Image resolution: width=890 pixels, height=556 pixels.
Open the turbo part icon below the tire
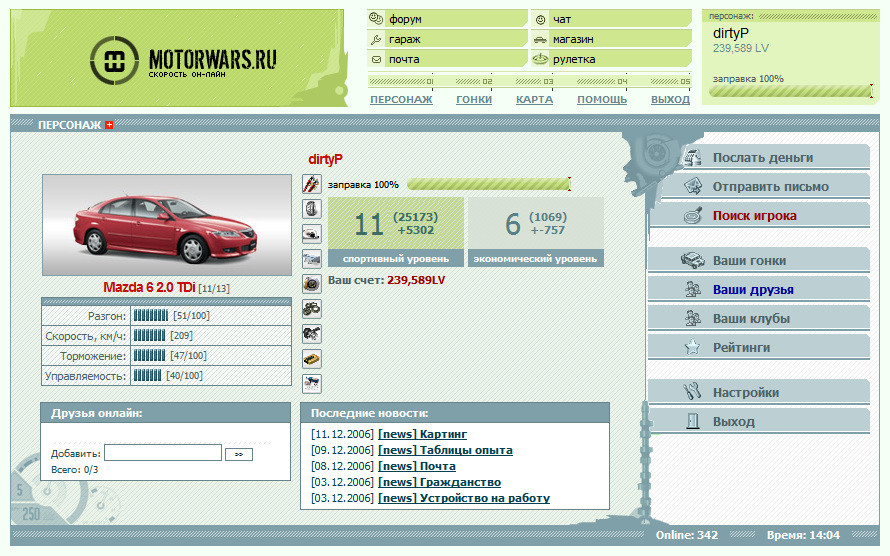pos(312,234)
